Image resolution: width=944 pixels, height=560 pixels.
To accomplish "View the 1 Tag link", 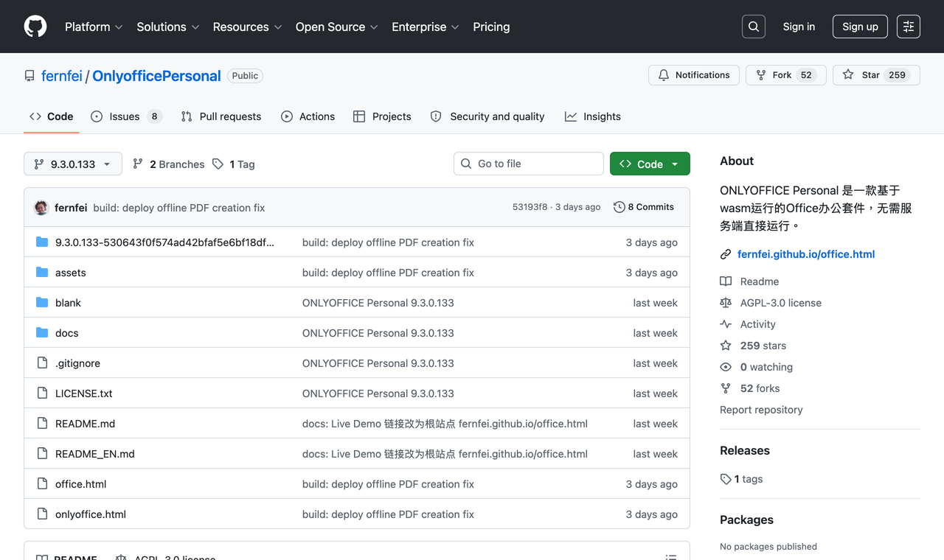I will [234, 164].
